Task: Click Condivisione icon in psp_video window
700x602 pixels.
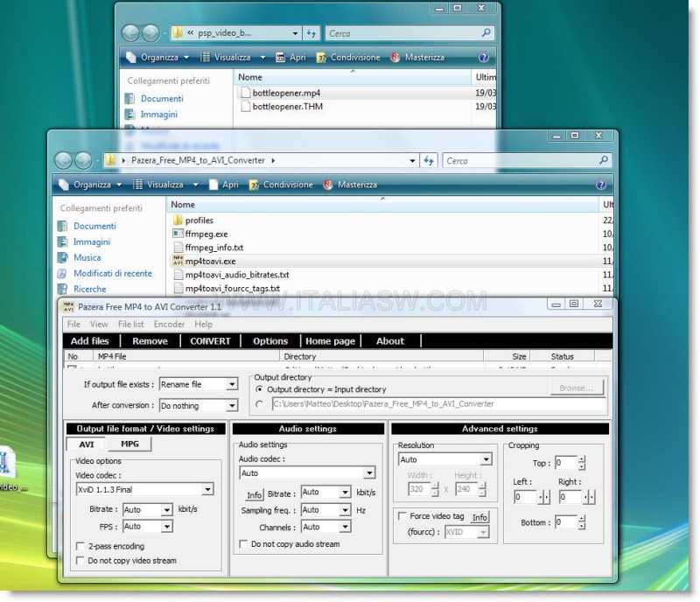Action: pyautogui.click(x=321, y=58)
